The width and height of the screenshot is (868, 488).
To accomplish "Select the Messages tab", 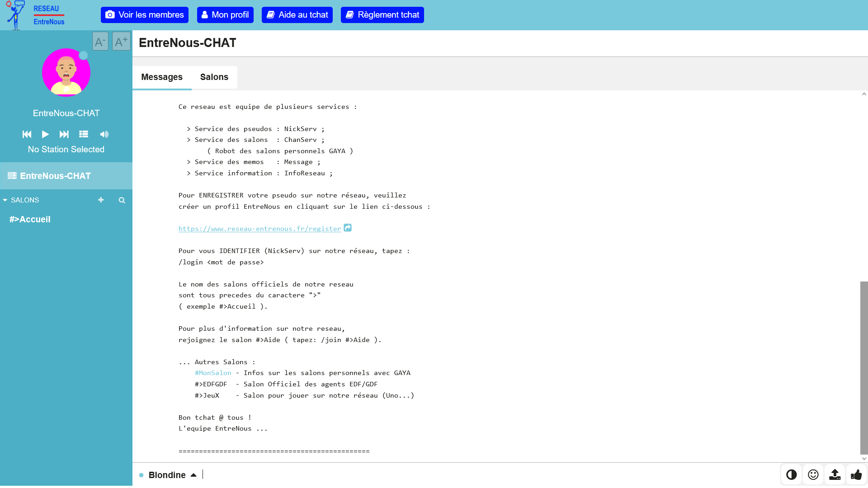I will pyautogui.click(x=162, y=77).
